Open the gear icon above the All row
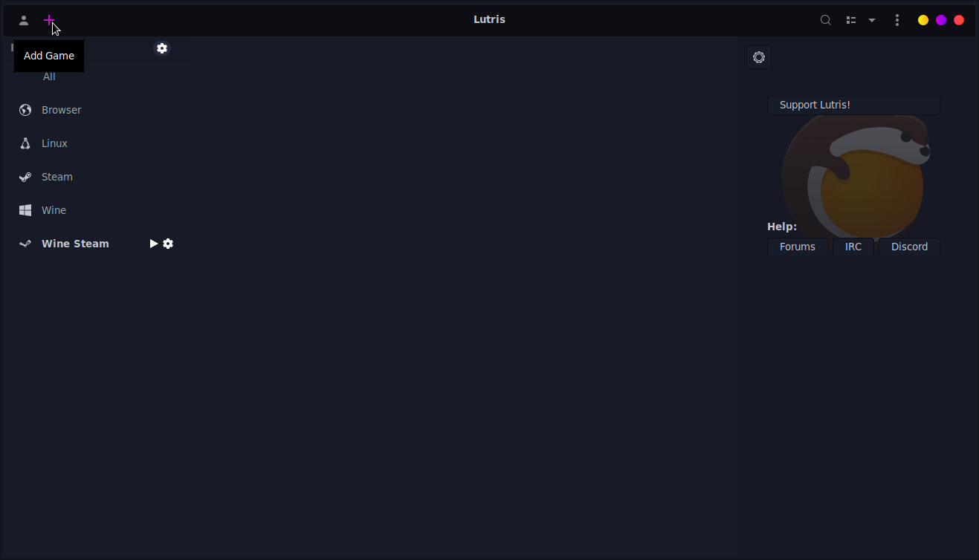979x560 pixels. (x=162, y=48)
